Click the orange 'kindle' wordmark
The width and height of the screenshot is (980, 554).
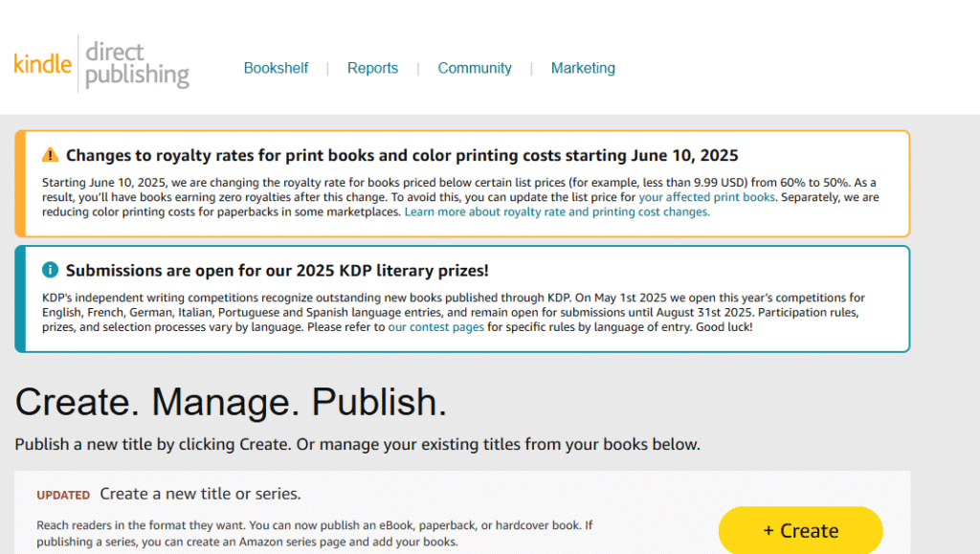click(42, 64)
